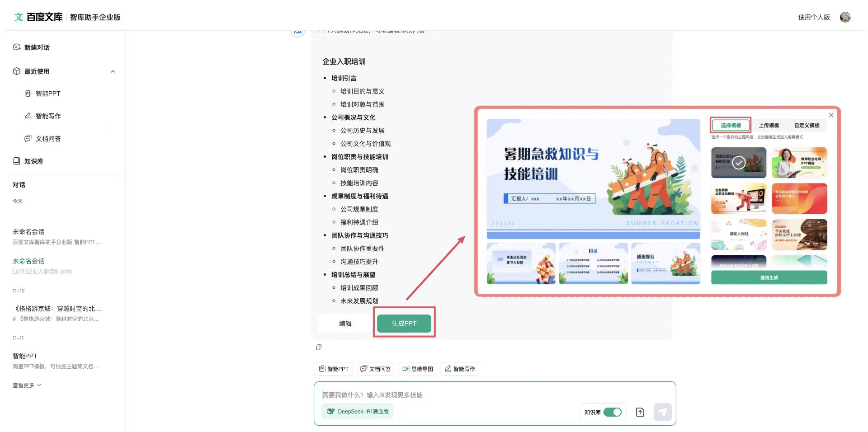This screenshot has height=432, width=868.
Task: Switch to 使用个人版
Action: click(x=814, y=17)
